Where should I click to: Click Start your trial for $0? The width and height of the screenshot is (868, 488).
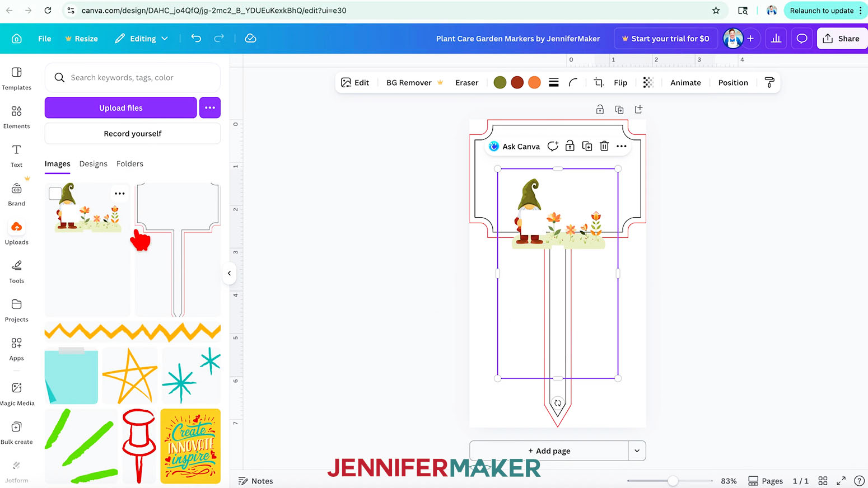pyautogui.click(x=665, y=39)
